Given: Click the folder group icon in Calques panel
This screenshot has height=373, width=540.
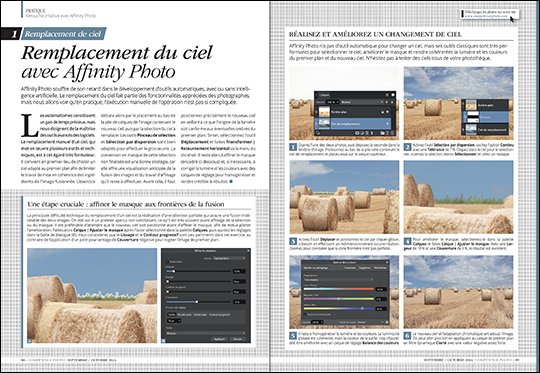Looking at the screenshot, I should pos(382,133).
